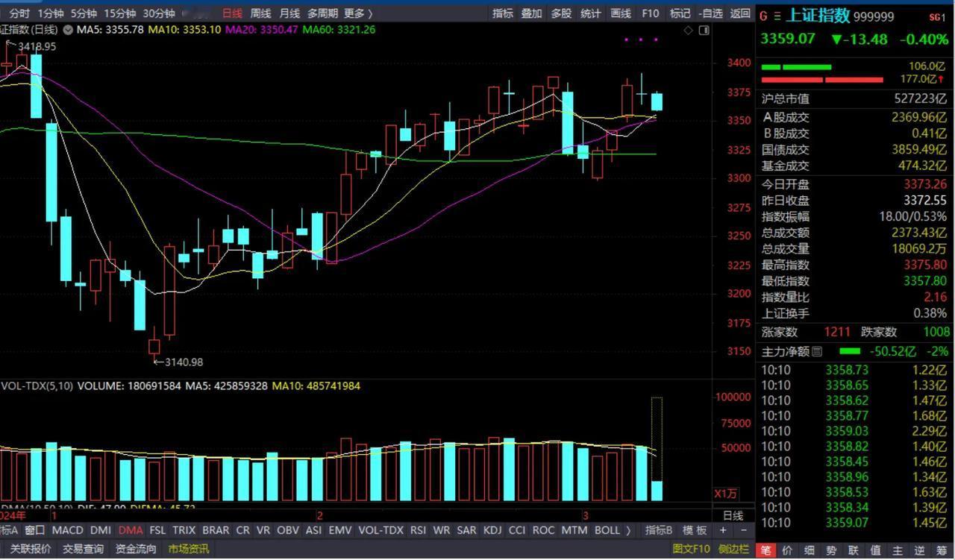Click 叠加 overlay button

coord(531,13)
